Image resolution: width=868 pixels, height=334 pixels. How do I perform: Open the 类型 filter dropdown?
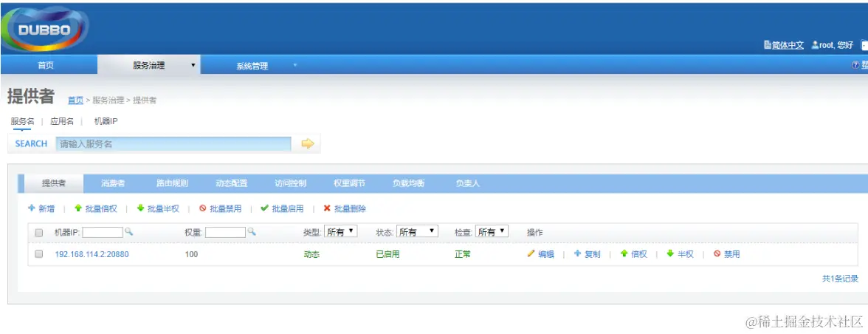point(340,231)
